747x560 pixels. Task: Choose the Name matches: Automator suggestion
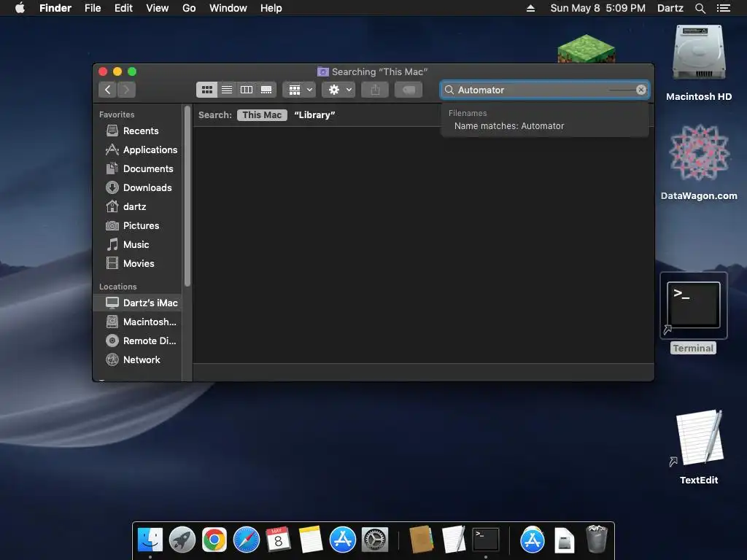(508, 125)
